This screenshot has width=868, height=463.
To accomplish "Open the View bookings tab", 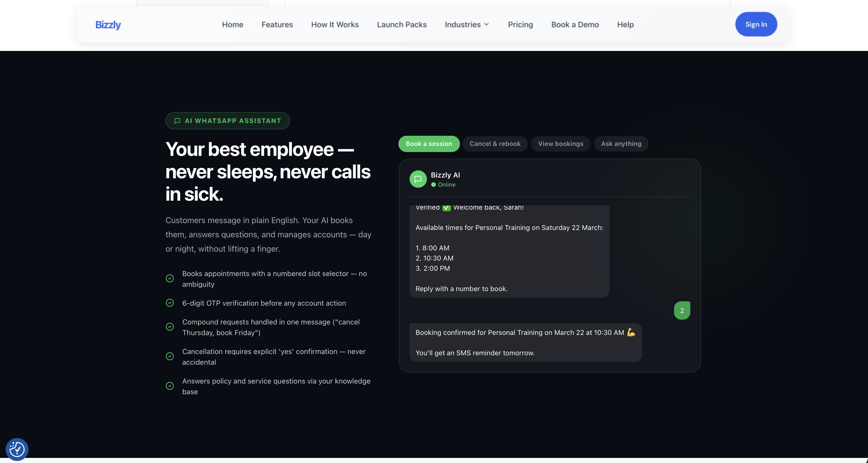I will (560, 144).
